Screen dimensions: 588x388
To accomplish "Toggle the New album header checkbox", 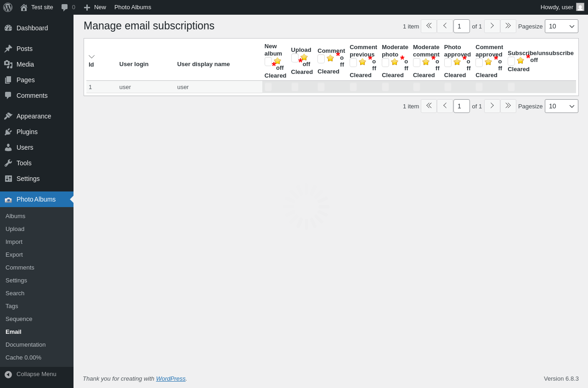I will tap(268, 62).
